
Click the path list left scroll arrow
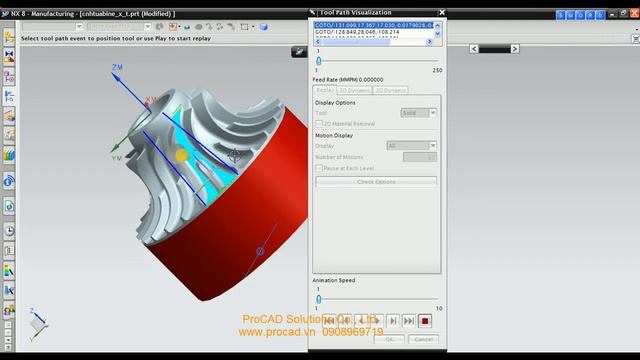coord(318,42)
